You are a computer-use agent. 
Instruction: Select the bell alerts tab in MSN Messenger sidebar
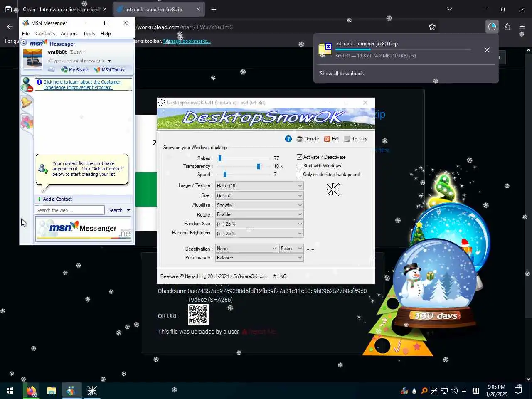(26, 102)
